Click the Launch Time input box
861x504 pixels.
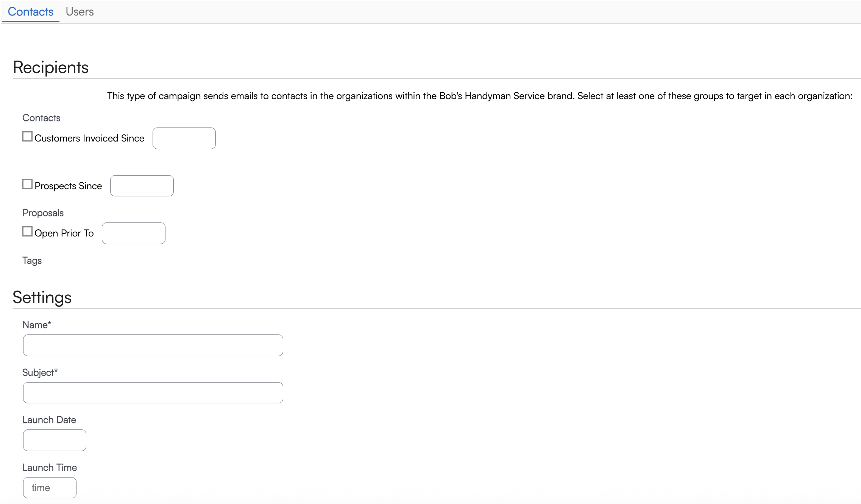[50, 488]
